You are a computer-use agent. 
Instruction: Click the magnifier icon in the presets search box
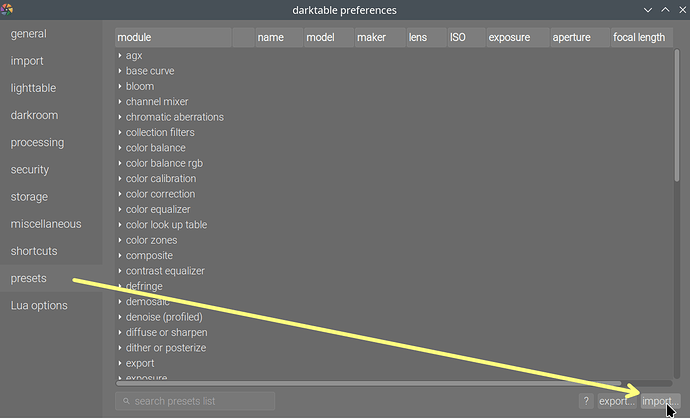pyautogui.click(x=126, y=401)
